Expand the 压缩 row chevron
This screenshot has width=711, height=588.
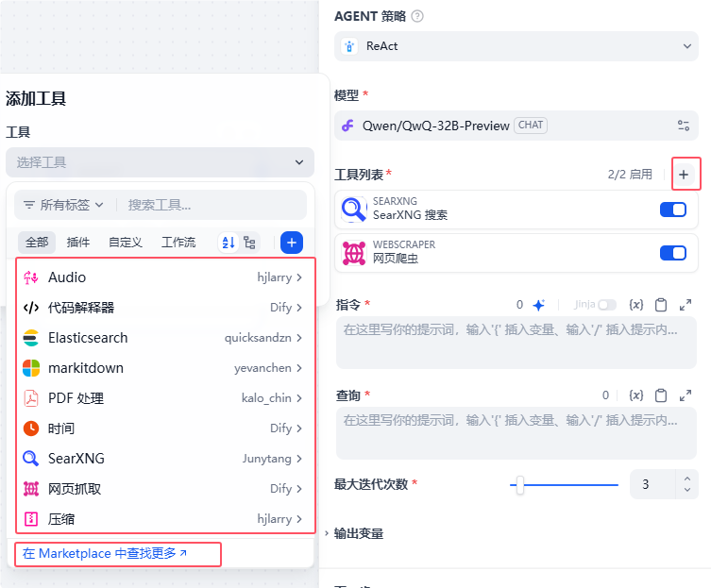(x=299, y=519)
